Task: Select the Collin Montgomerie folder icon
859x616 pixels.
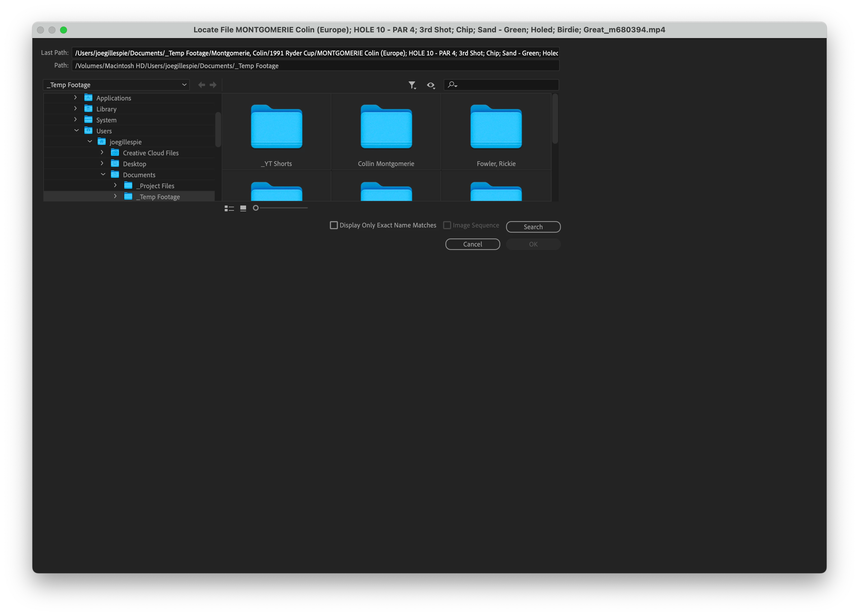Action: tap(386, 127)
